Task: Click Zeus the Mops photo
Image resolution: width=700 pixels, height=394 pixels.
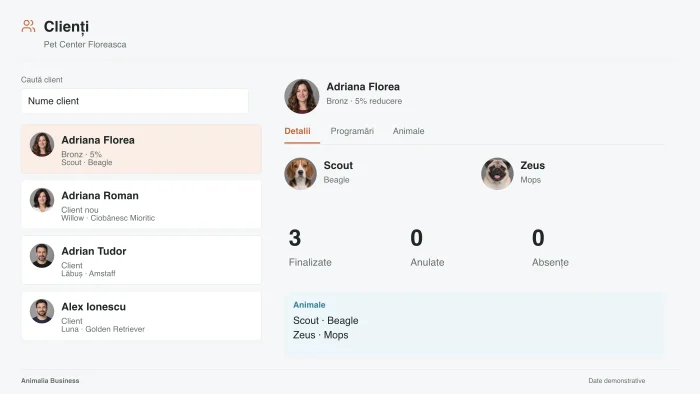Action: [x=497, y=174]
